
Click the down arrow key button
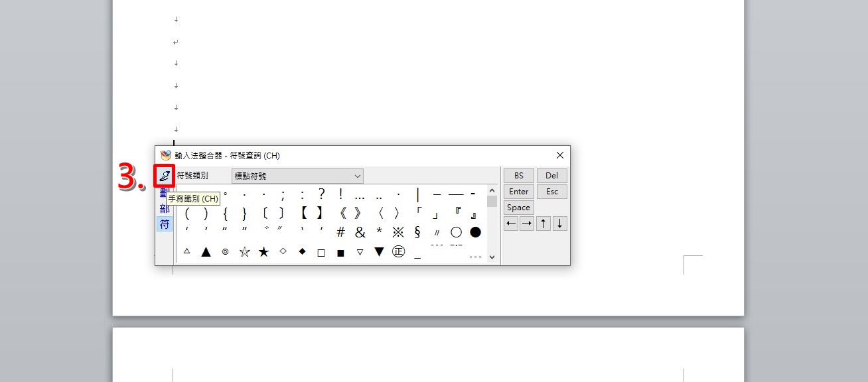[560, 223]
